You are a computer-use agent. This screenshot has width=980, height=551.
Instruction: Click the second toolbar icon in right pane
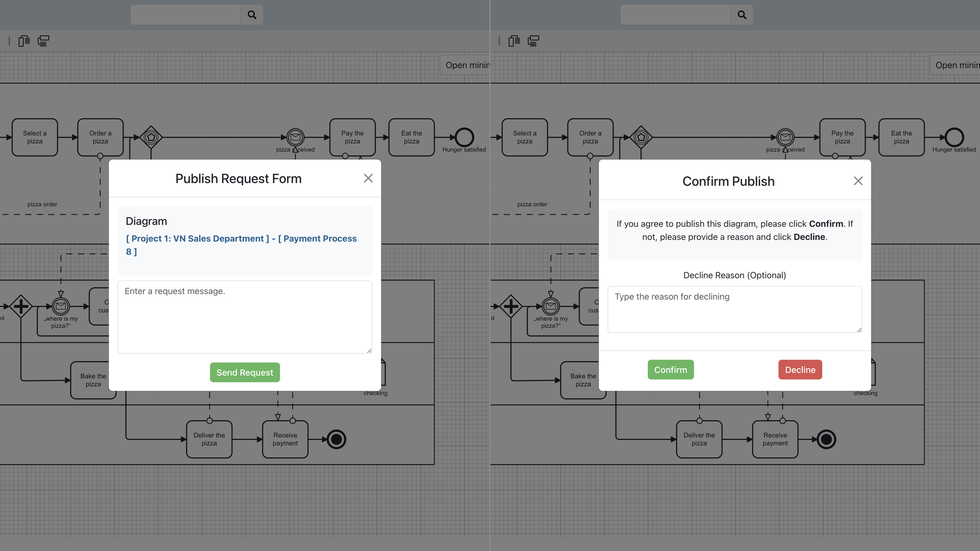tap(533, 41)
